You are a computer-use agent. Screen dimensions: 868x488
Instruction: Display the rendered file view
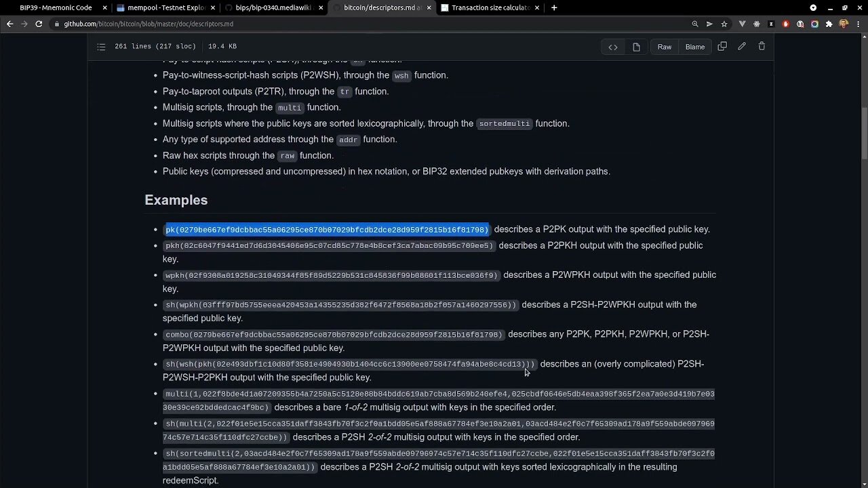tap(636, 47)
